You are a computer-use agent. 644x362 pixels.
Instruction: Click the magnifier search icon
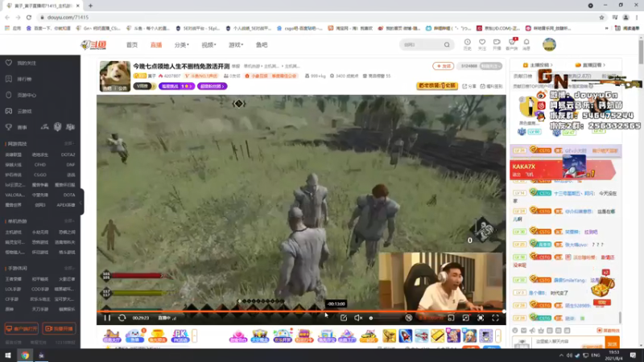(447, 45)
